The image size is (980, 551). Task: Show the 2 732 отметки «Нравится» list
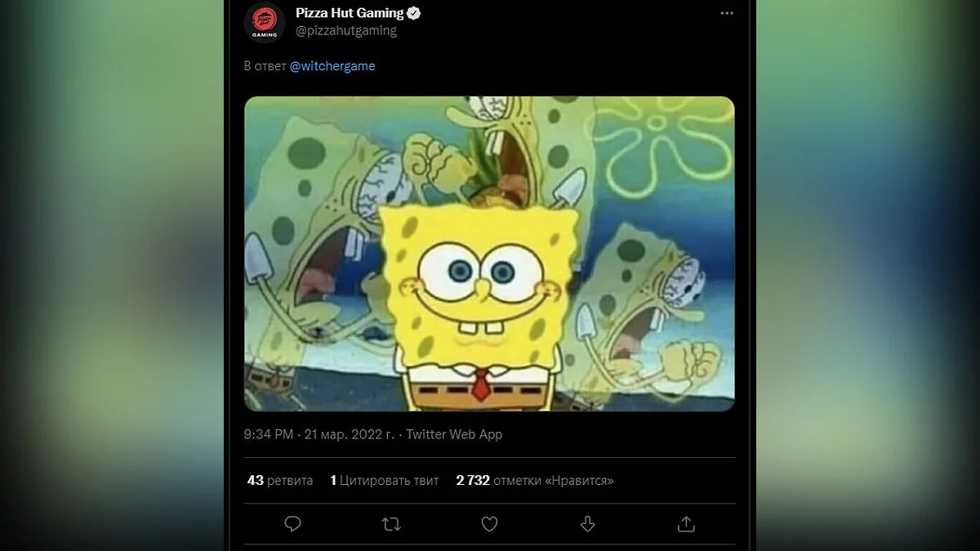click(535, 480)
